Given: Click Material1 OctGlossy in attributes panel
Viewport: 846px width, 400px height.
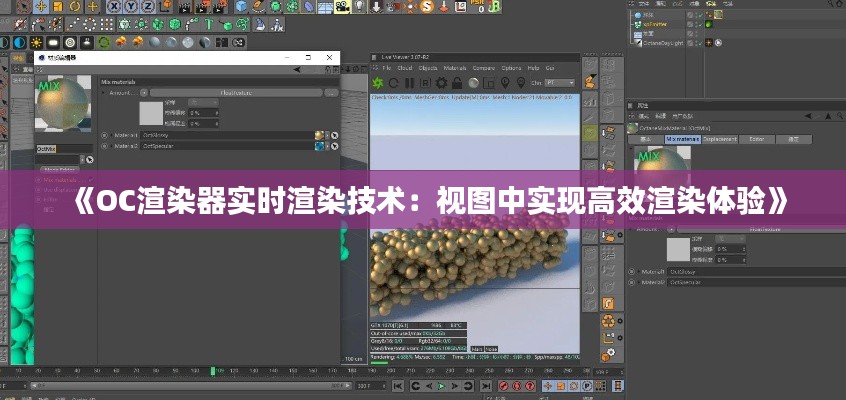Looking at the screenshot, I should coord(755,272).
